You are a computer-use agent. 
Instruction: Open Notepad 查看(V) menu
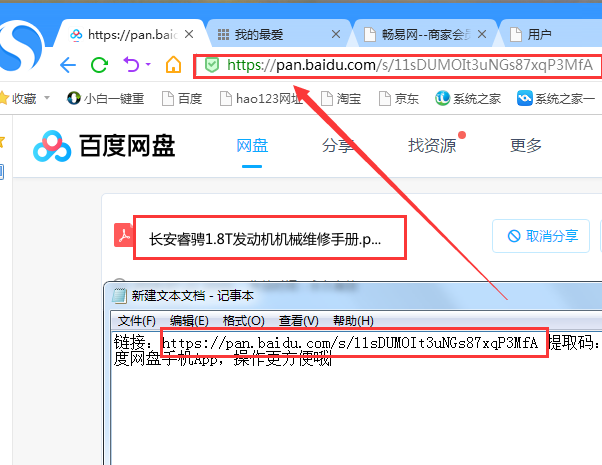pyautogui.click(x=299, y=321)
